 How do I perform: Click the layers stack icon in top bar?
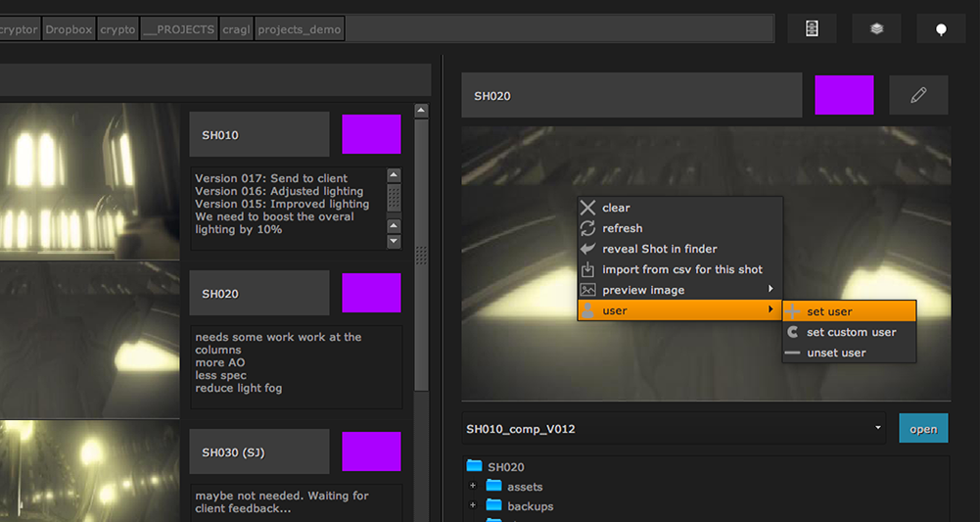(x=876, y=29)
